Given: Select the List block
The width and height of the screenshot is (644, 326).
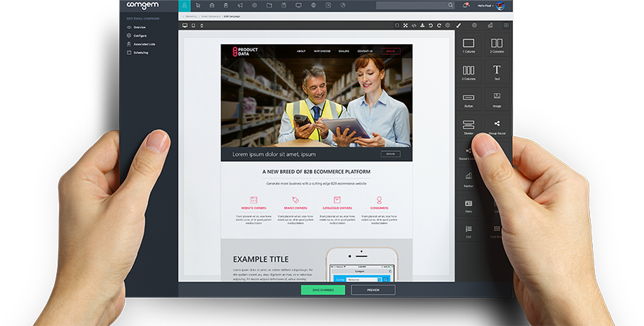Looking at the screenshot, I should point(469,231).
